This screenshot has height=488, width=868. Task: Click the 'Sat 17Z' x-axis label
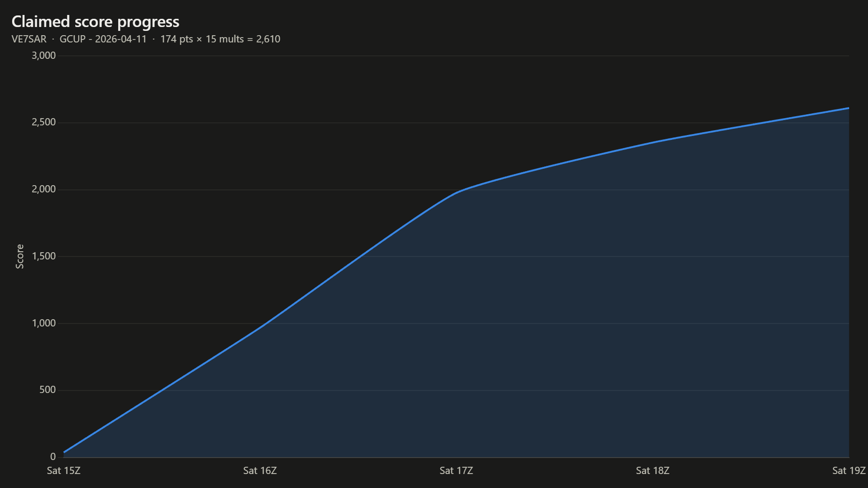coord(456,471)
